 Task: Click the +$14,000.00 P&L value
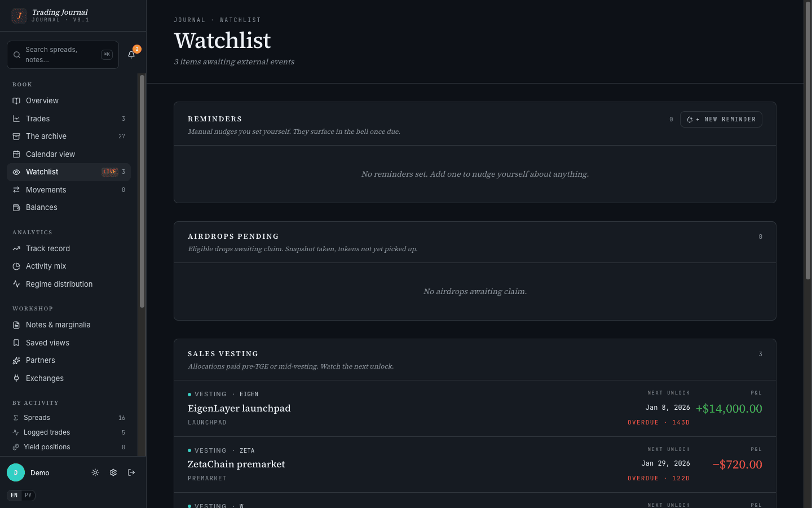click(729, 409)
